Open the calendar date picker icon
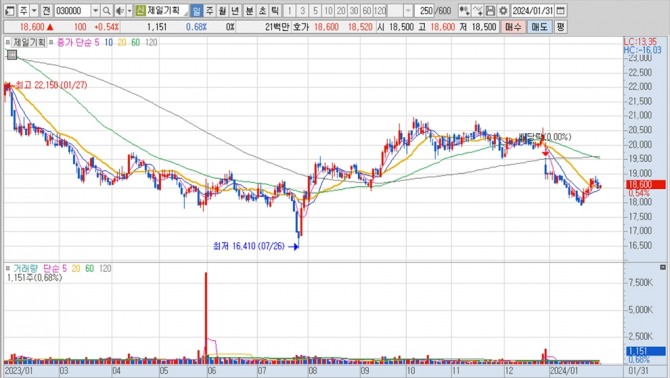This screenshot has width=670, height=378. coord(561,11)
